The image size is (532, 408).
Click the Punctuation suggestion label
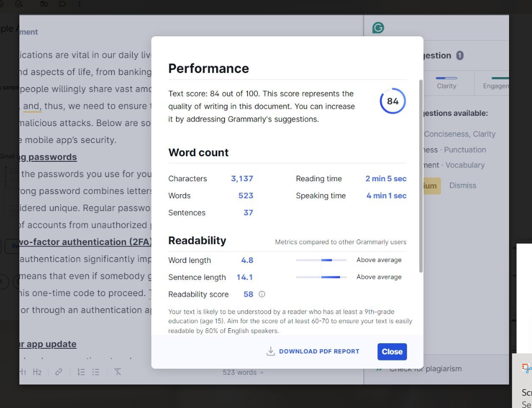click(x=465, y=150)
